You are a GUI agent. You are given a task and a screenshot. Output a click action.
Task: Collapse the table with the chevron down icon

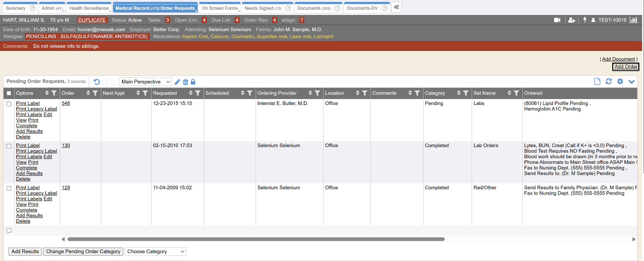(x=631, y=82)
